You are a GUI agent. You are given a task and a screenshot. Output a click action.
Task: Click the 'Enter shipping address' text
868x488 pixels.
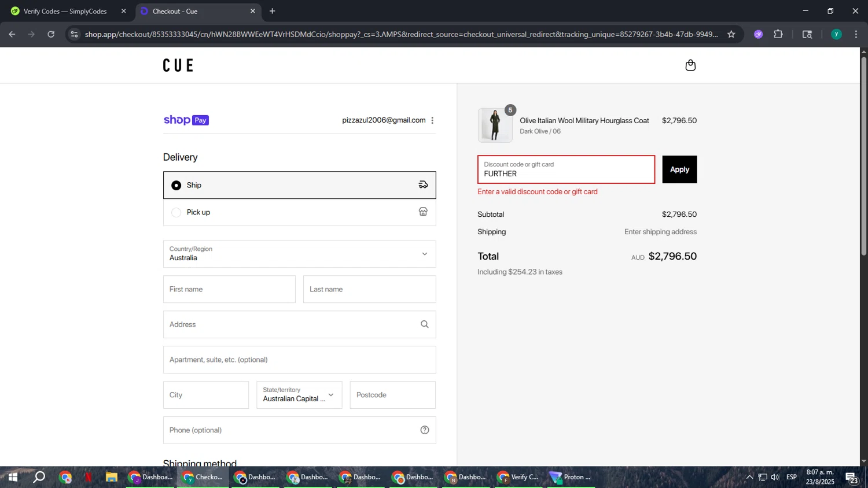[x=660, y=232]
